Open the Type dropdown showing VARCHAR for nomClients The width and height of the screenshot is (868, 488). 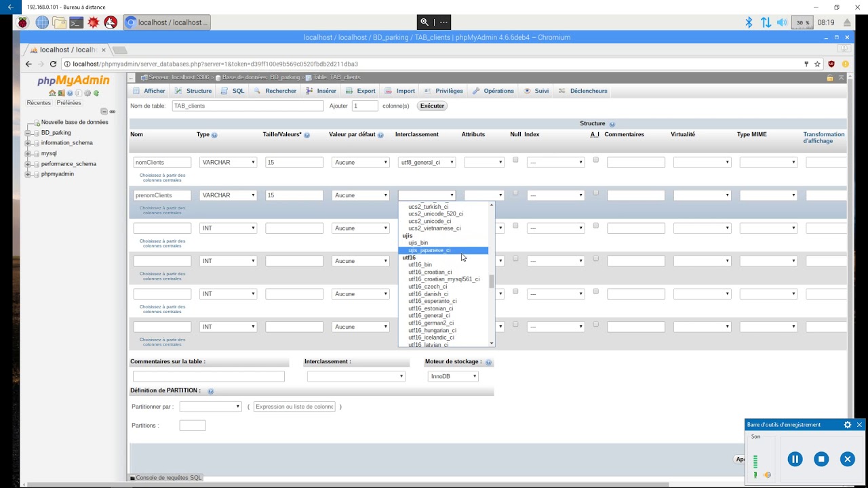[227, 162]
